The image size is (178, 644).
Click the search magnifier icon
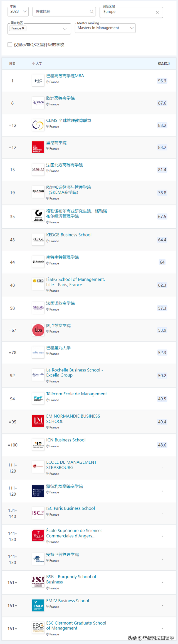[x=92, y=12]
